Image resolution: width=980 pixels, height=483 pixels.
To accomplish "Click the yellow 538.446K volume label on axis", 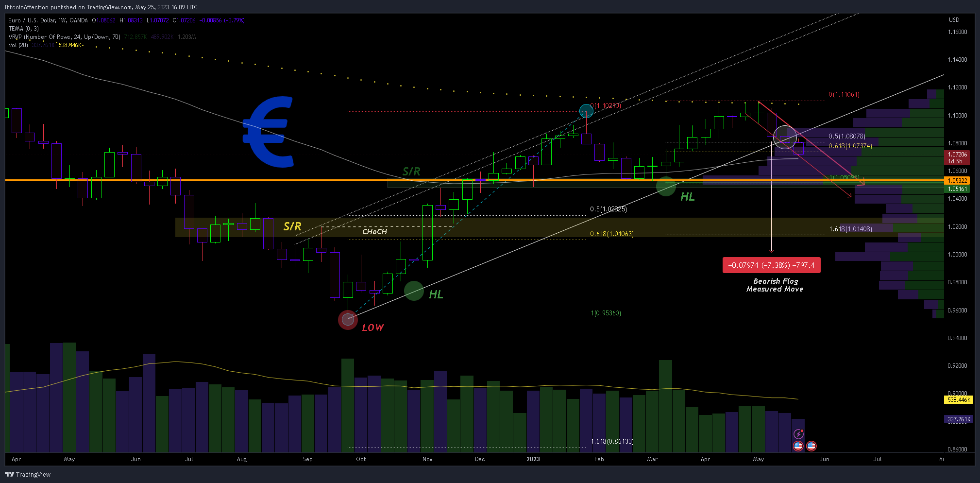I will (959, 400).
